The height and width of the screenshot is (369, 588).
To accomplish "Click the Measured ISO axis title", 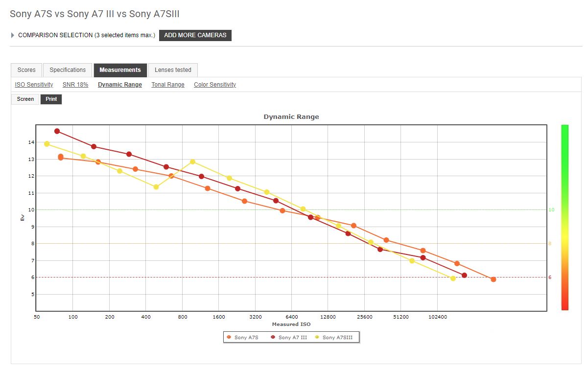I will [291, 324].
